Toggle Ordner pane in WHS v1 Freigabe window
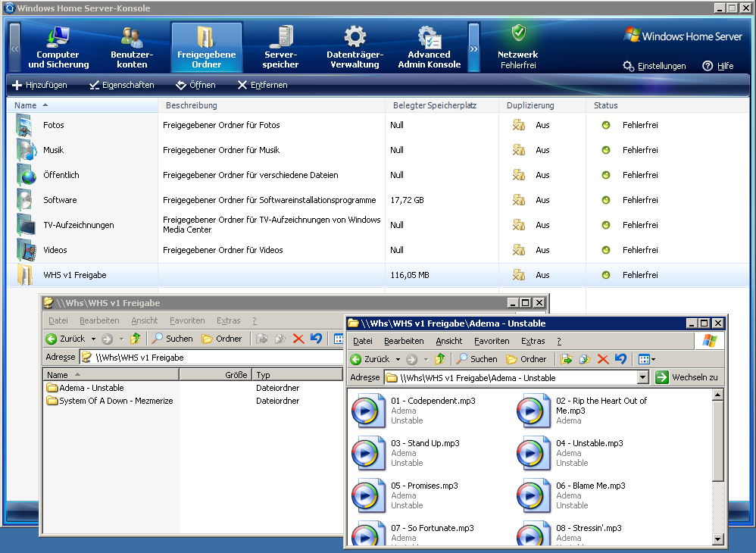This screenshot has height=553, width=756. 222,339
